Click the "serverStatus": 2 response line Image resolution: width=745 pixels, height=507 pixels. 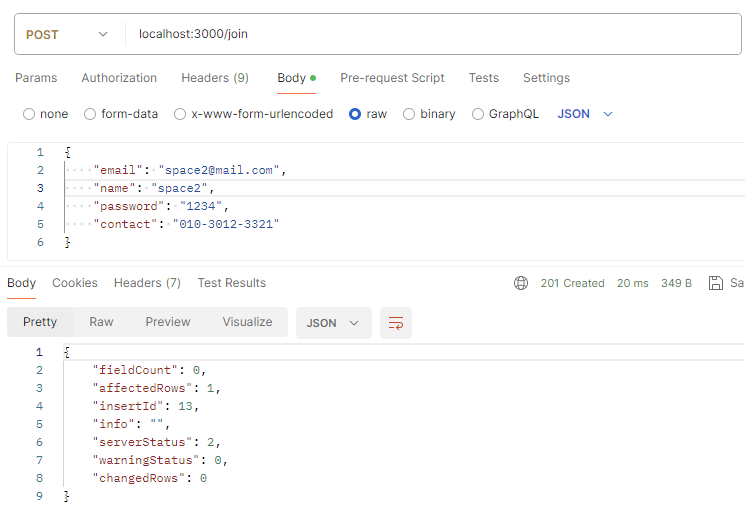click(x=156, y=442)
